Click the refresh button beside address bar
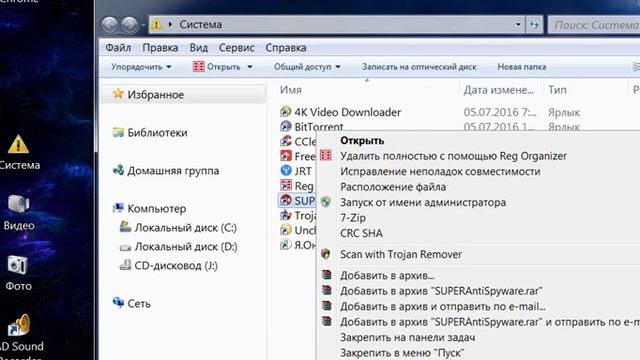 click(534, 25)
